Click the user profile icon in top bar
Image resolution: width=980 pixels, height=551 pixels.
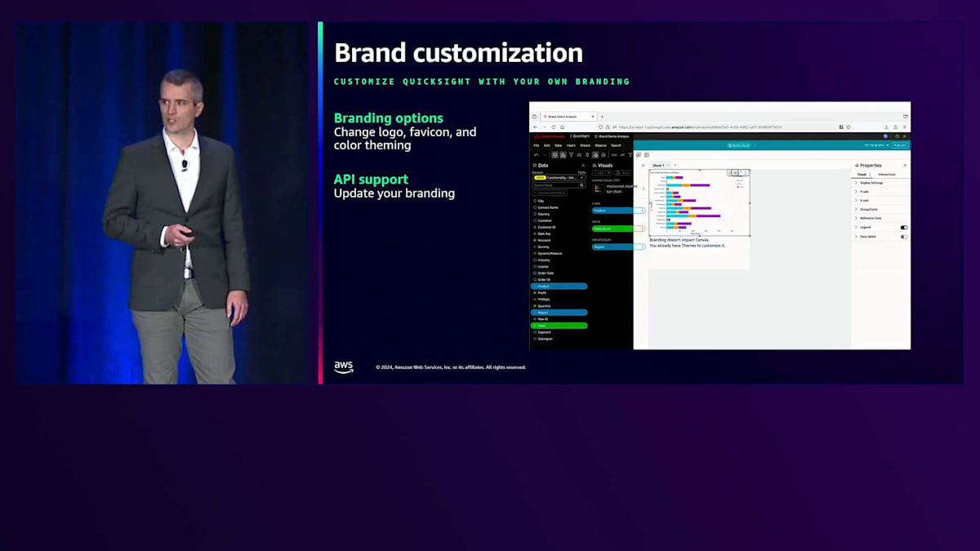tap(905, 136)
